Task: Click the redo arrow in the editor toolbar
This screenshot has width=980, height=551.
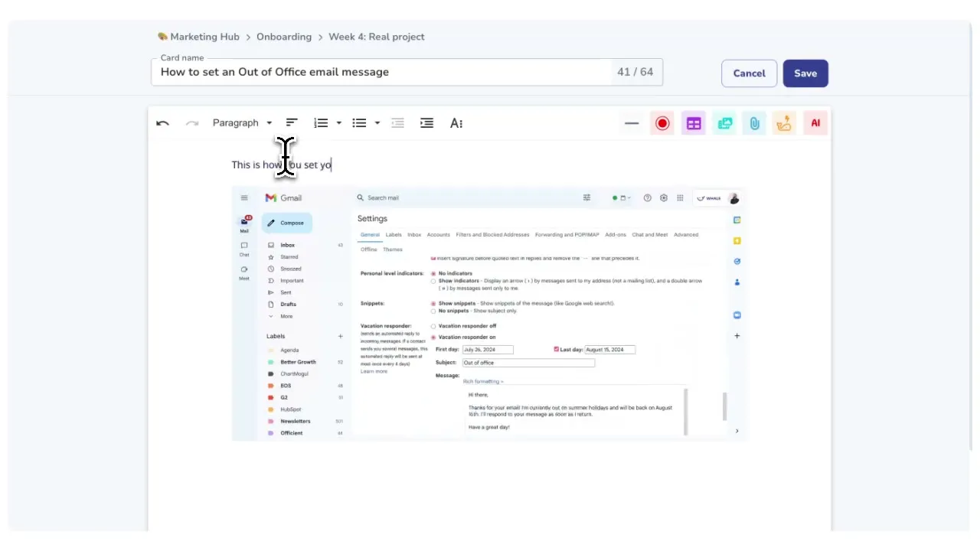Action: [x=192, y=123]
